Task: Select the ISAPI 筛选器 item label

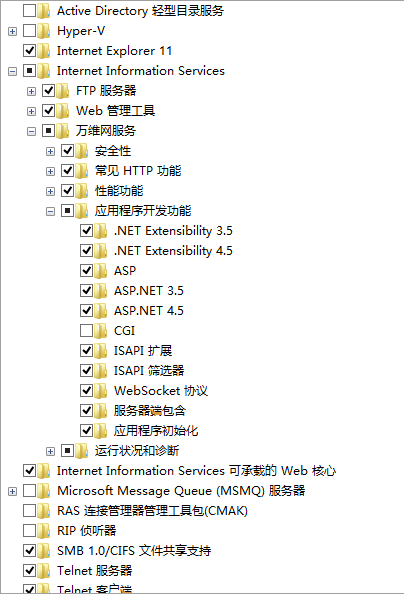Action: click(149, 370)
